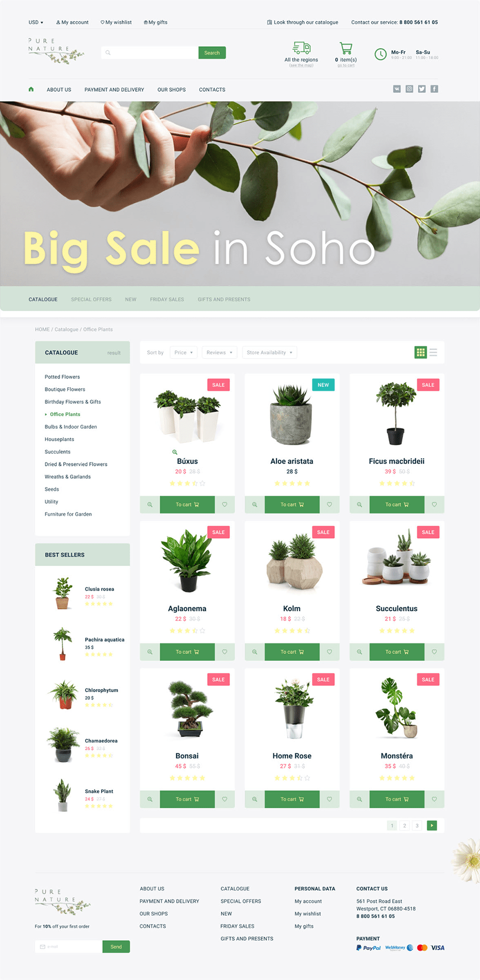Click the Facebook social icon

point(434,89)
